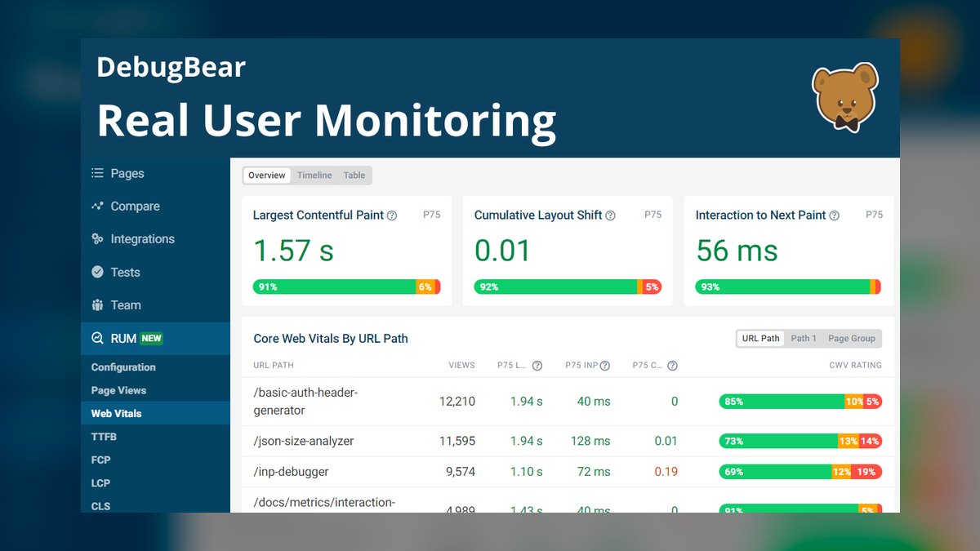The image size is (980, 551).
Task: Select the Page Group grouping tab
Action: click(x=852, y=338)
